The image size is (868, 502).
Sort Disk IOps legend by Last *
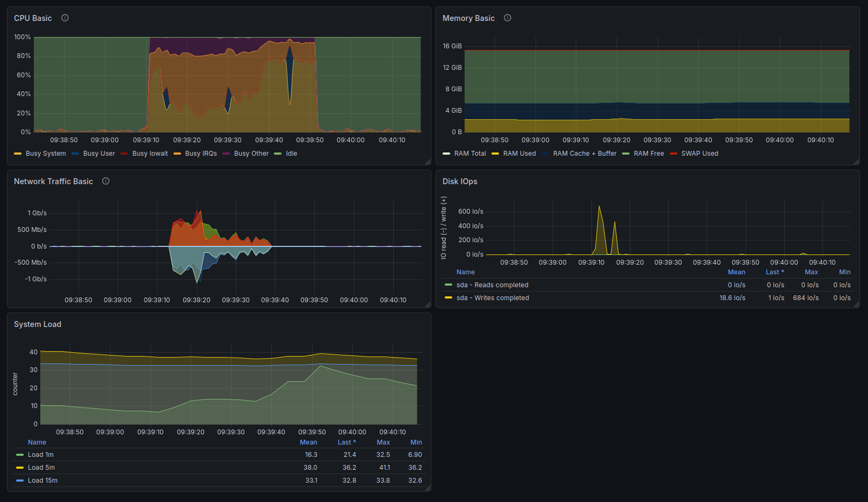[x=775, y=272]
